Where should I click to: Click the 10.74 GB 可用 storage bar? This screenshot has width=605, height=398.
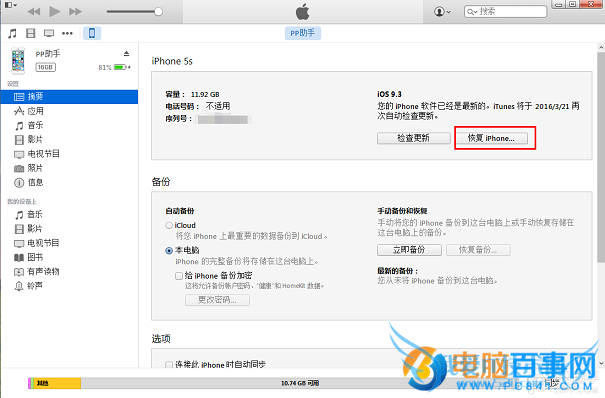click(300, 383)
